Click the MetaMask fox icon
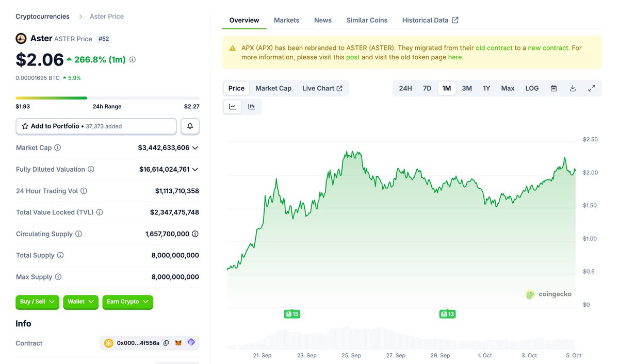The height and width of the screenshot is (364, 619). pos(178,343)
